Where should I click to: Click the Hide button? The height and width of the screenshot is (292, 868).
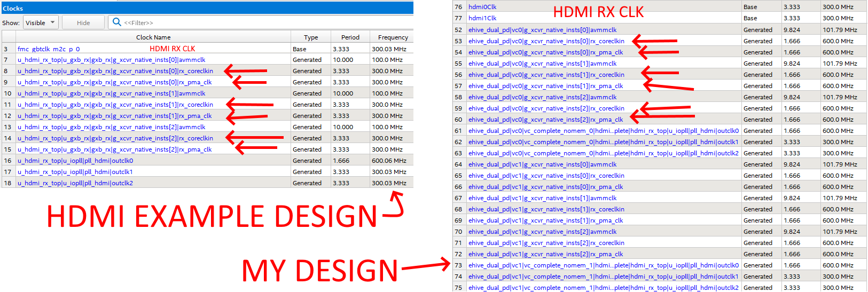[83, 22]
